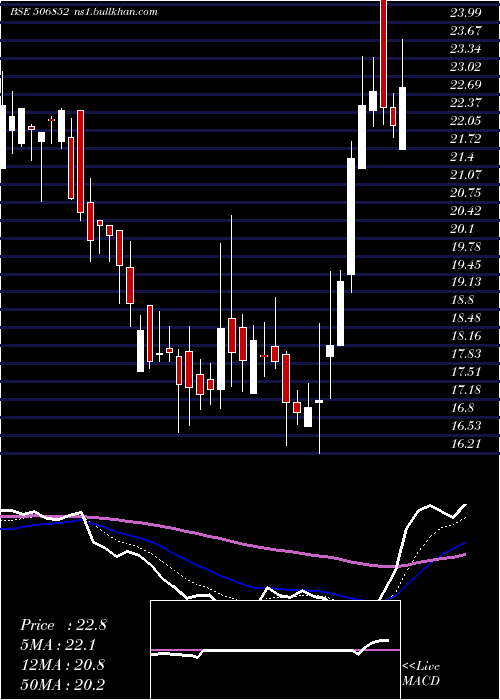500x700 pixels.
Task: Click the 18.8 price axis label
Action: [462, 300]
